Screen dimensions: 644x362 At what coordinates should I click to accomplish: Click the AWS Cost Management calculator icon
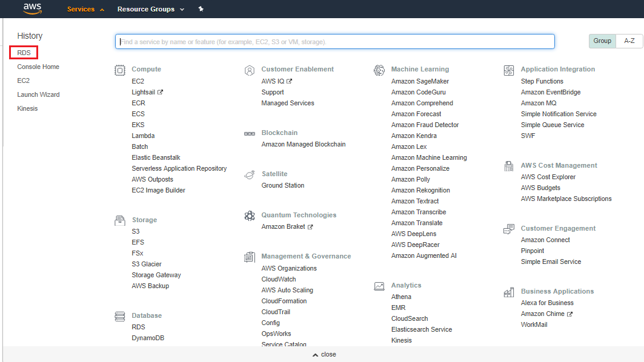(x=509, y=166)
